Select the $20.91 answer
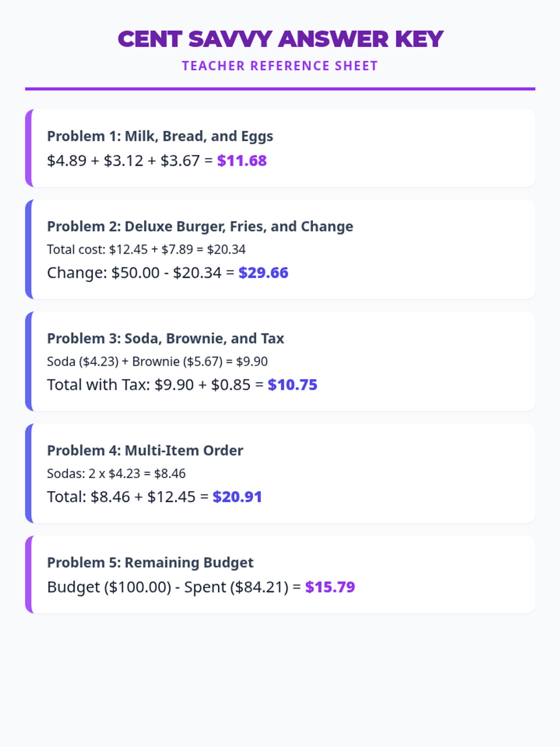Screen dimensions: 560x747 (x=237, y=497)
